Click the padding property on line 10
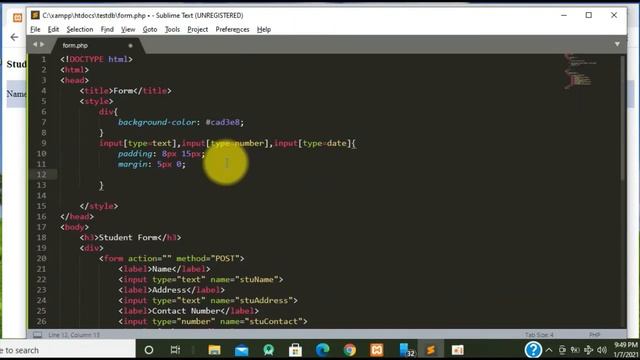 coord(135,153)
